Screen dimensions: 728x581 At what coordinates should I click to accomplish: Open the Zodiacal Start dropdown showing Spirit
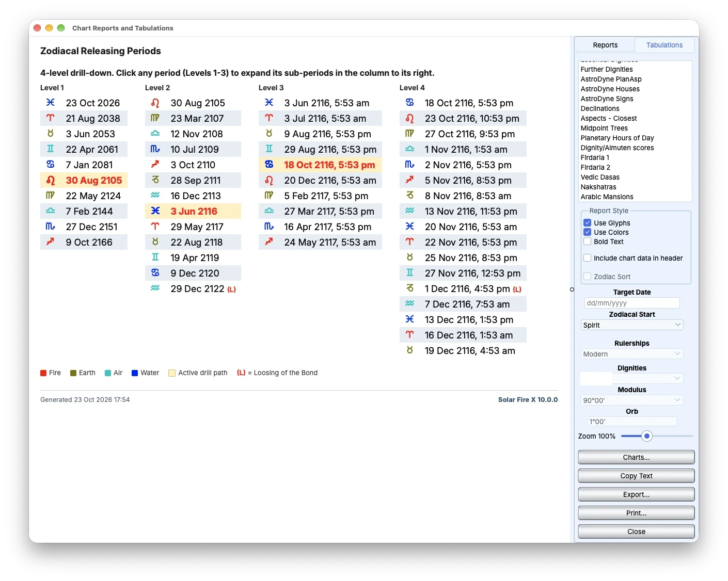pyautogui.click(x=632, y=325)
